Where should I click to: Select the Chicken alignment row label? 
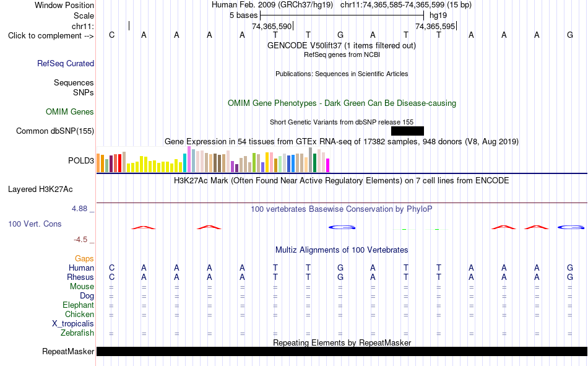(79, 314)
